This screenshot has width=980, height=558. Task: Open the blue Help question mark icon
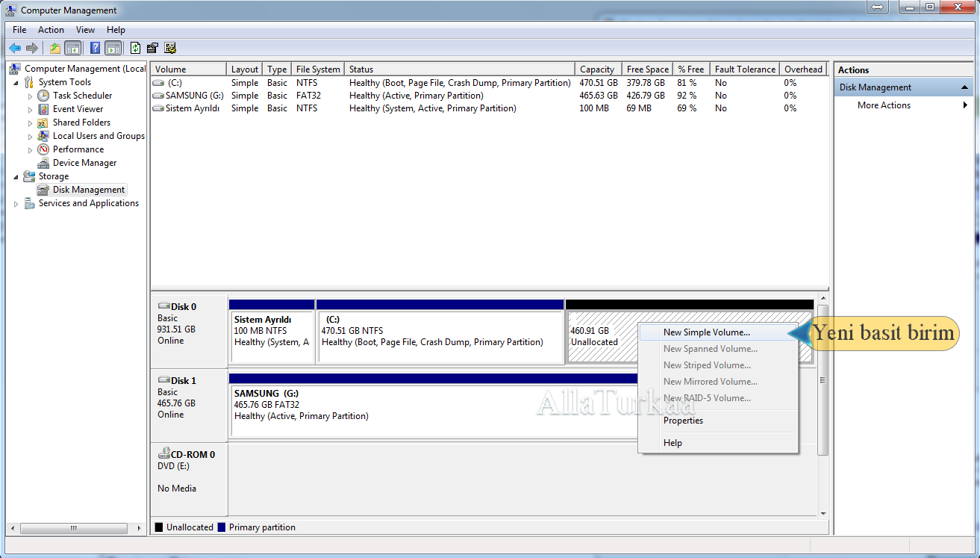click(x=95, y=48)
